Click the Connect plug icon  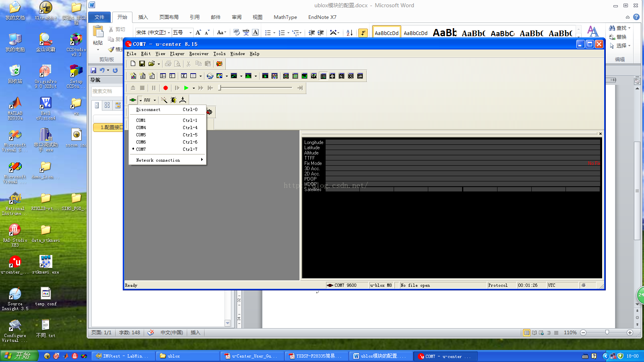point(133,100)
